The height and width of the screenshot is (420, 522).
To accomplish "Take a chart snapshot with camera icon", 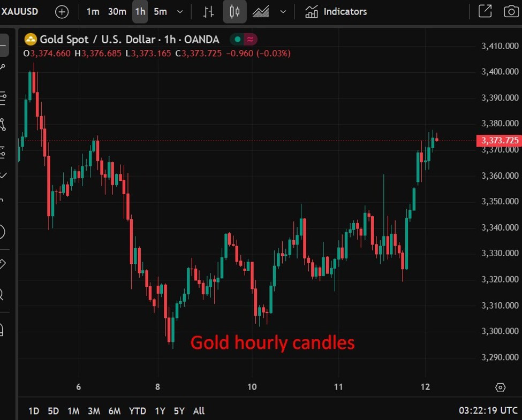I will 511,11.
